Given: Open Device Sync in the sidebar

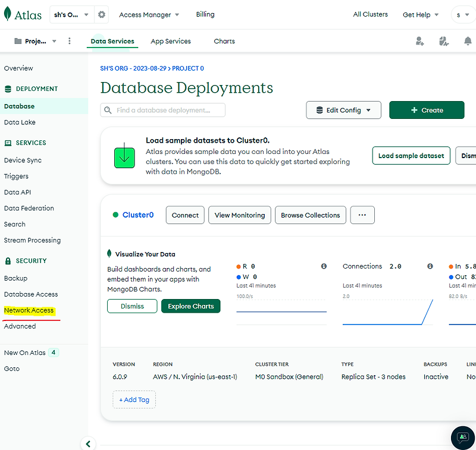Looking at the screenshot, I should tap(23, 160).
